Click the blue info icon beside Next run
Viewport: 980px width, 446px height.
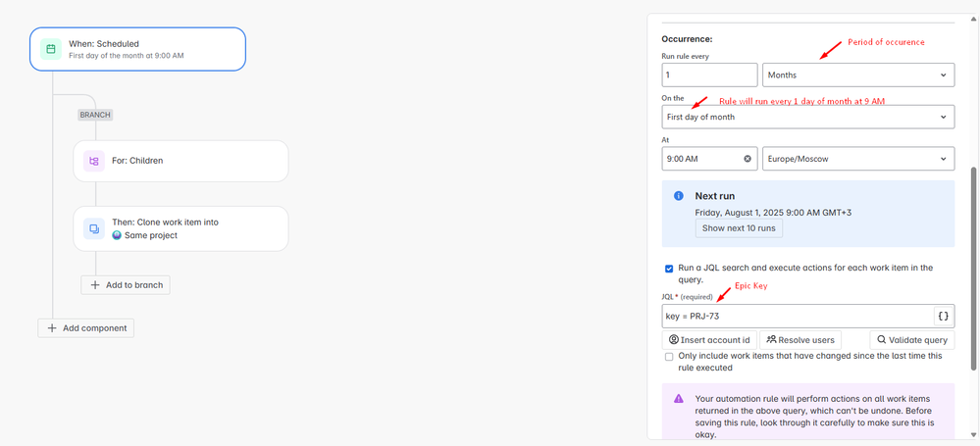click(679, 196)
